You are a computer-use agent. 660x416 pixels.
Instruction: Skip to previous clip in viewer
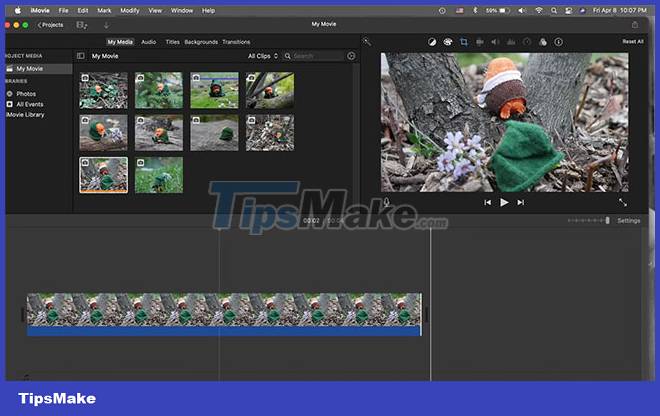point(487,203)
